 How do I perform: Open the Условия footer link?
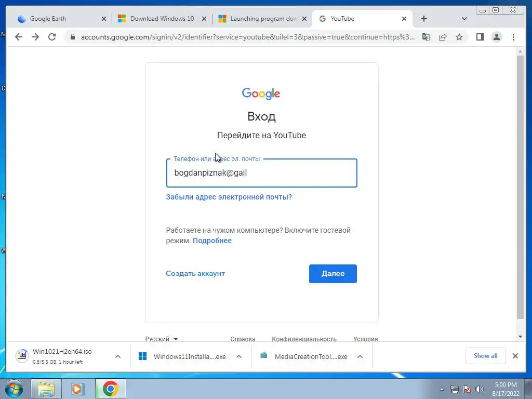(x=365, y=339)
